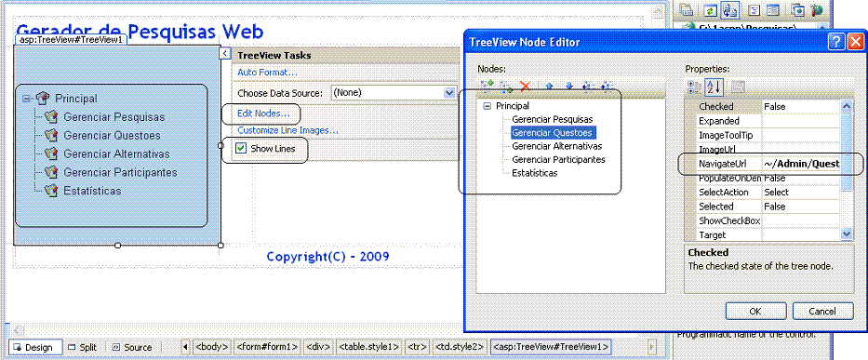This screenshot has height=360, width=868.
Task: Select <form#form1> tag in navigator
Action: (267, 347)
